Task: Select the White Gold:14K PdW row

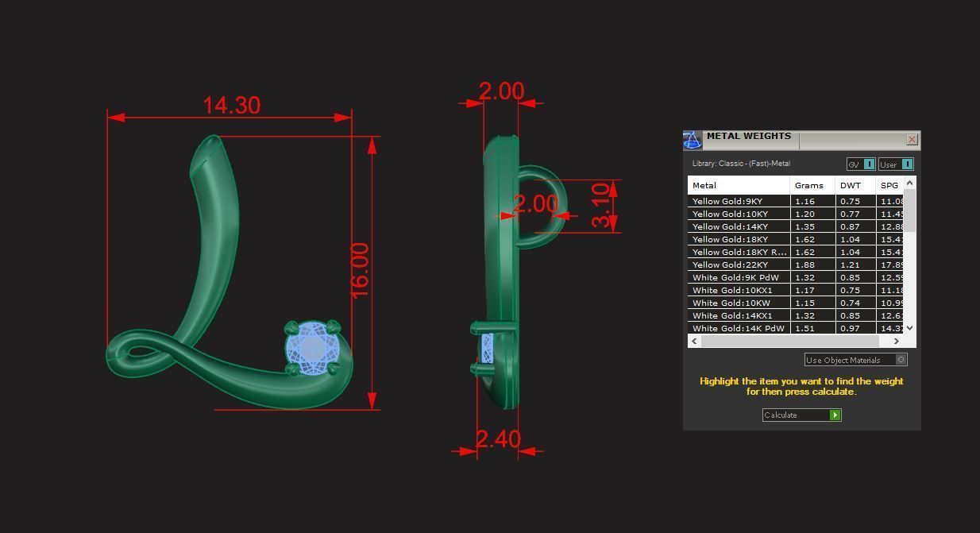Action: tap(796, 328)
